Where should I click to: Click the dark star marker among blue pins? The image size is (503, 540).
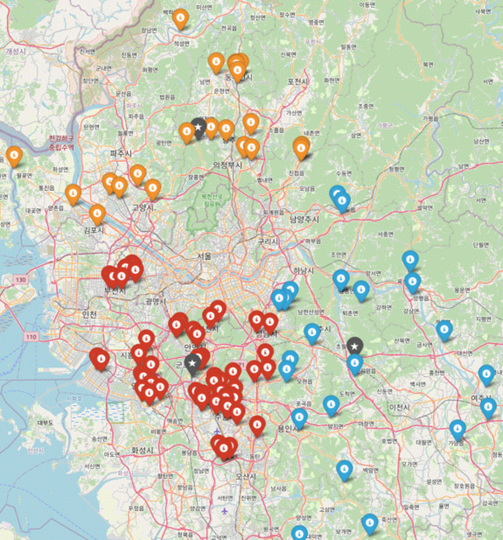point(355,347)
